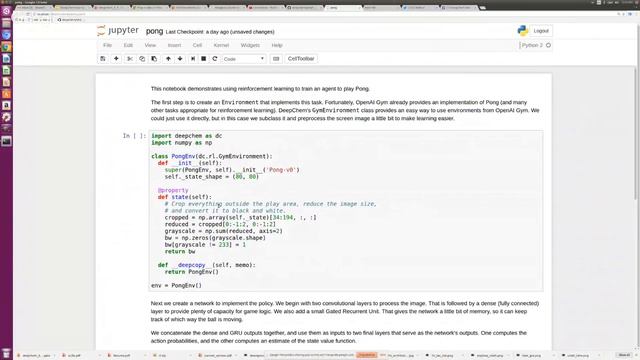Click the @property decorator line
The image size is (640, 360).
(173, 190)
